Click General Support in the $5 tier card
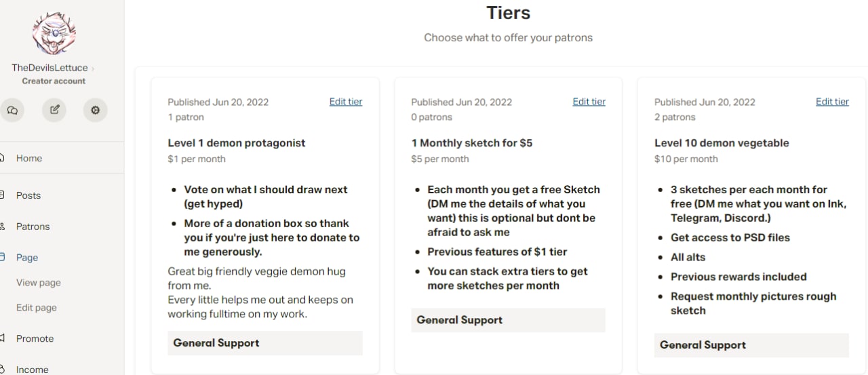The image size is (868, 375). coord(460,320)
